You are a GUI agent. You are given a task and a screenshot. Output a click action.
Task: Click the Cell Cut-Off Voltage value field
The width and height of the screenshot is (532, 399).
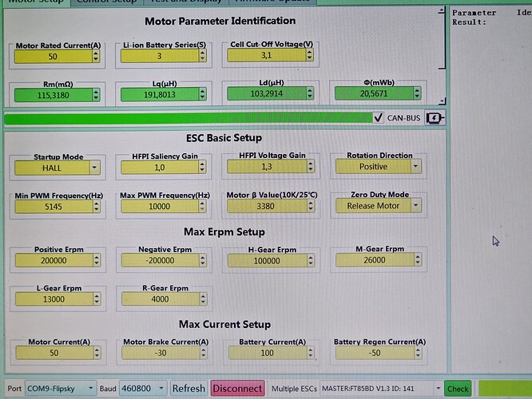267,55
